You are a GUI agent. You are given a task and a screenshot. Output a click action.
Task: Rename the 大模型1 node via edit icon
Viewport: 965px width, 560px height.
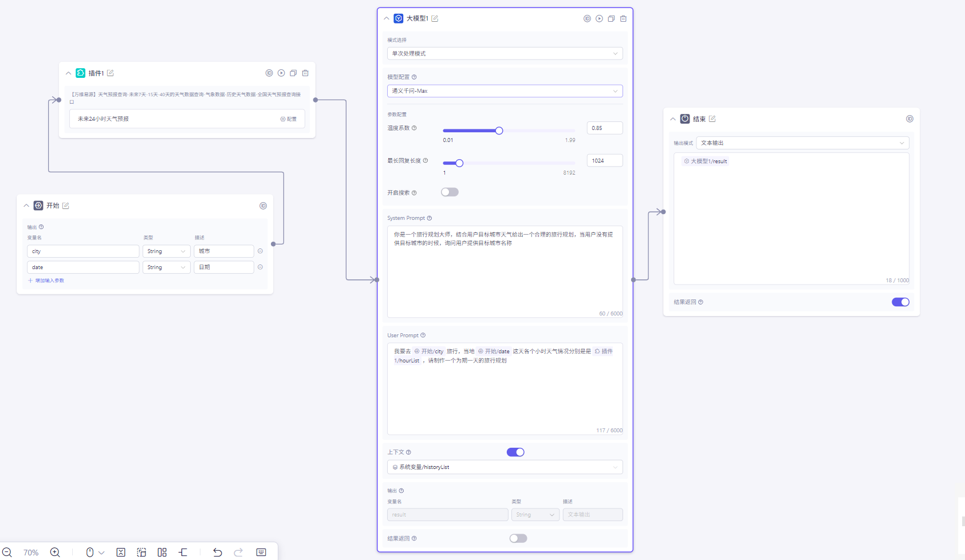click(435, 19)
